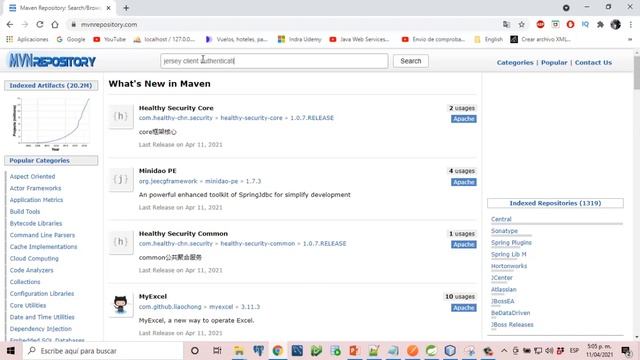Open the Chrome profile avatar
This screenshot has width=640, height=360.
coord(616,24)
